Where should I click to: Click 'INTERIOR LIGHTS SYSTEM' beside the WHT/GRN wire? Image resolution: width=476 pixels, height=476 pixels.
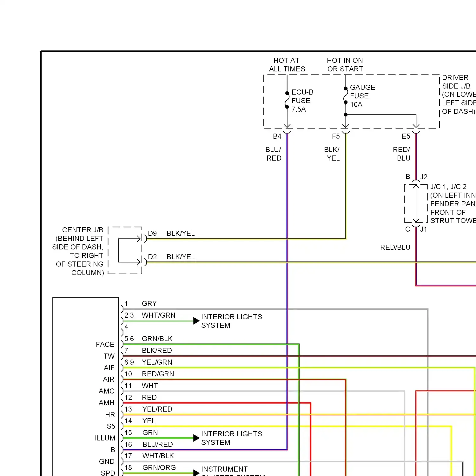[x=232, y=321]
